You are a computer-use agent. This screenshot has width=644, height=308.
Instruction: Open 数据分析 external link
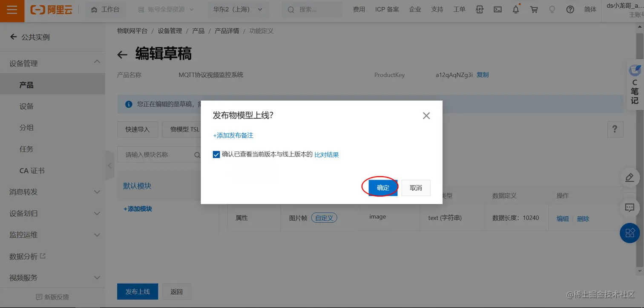27,256
